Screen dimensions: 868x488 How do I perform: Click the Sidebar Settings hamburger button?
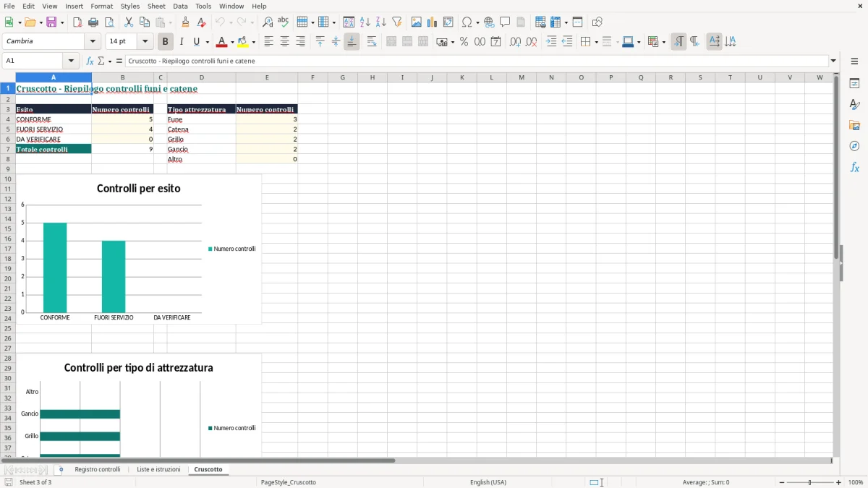point(854,62)
